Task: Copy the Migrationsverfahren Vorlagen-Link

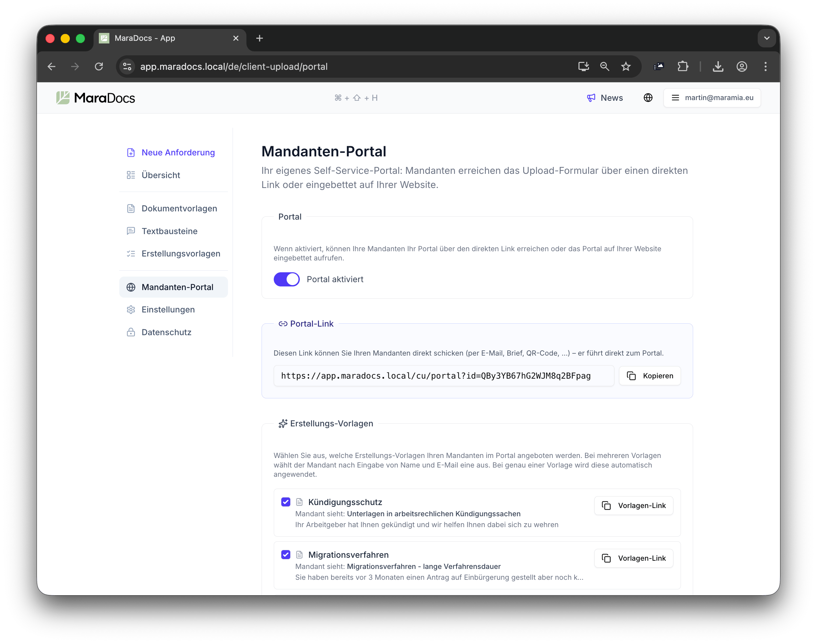Action: [634, 558]
